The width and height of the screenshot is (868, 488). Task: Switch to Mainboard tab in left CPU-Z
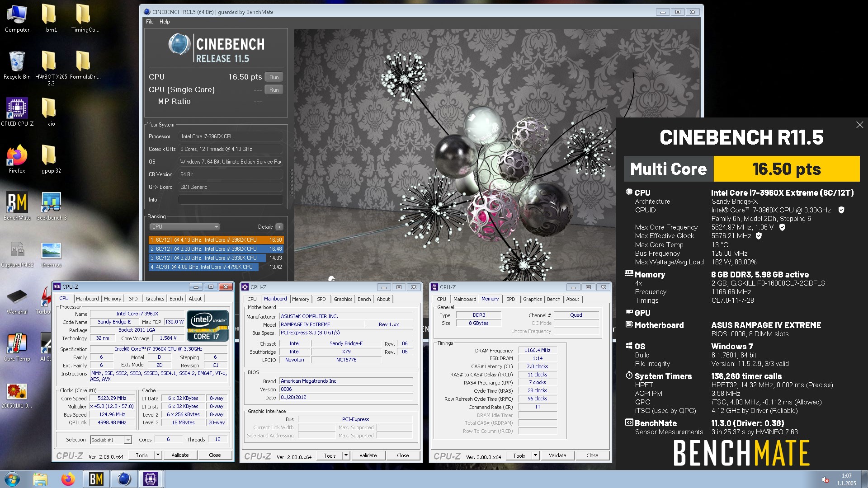(87, 299)
